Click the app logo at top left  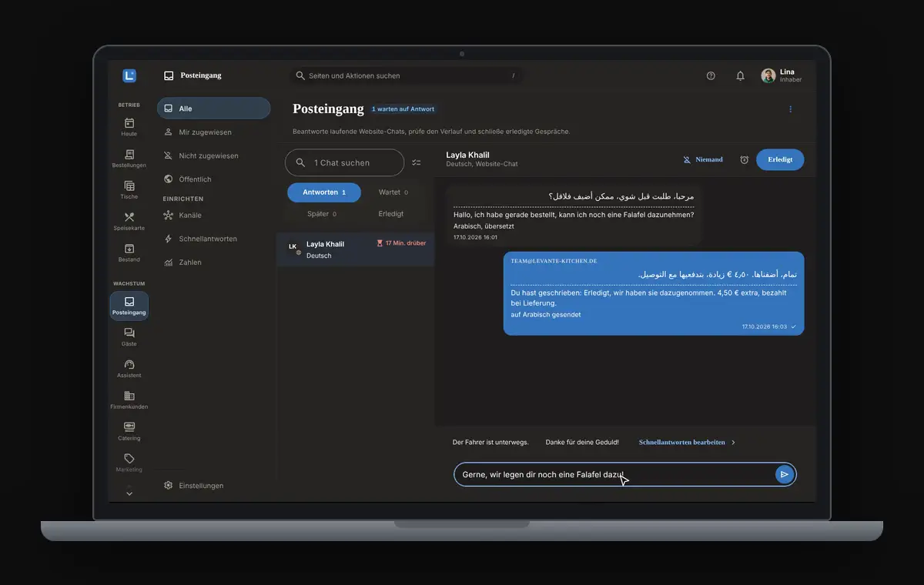point(129,75)
